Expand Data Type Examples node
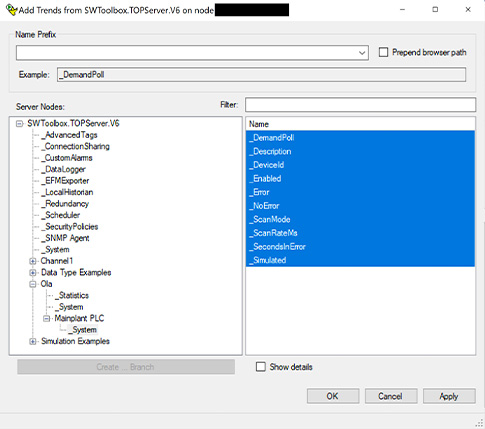Viewport: 485px width, 429px height. (33, 273)
